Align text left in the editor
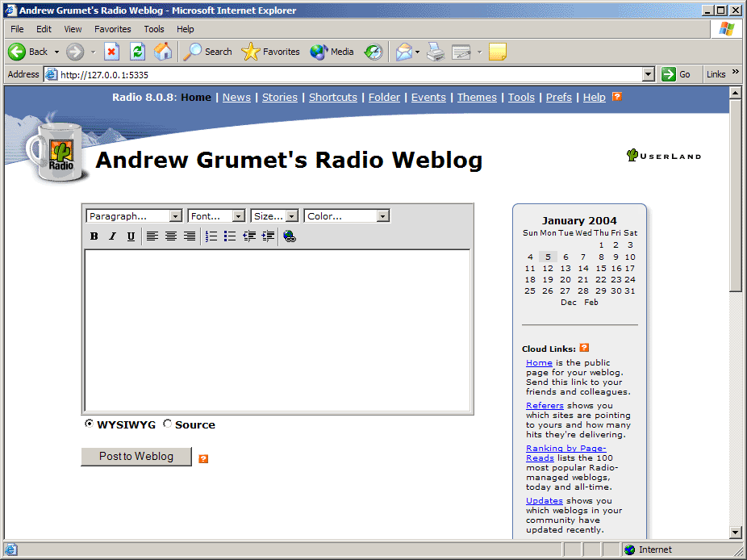The height and width of the screenshot is (560, 747). pos(152,236)
